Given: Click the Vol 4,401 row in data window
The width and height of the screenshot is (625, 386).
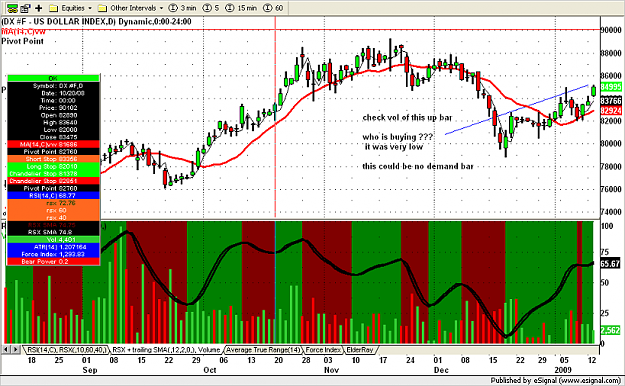Looking at the screenshot, I should tap(53, 240).
